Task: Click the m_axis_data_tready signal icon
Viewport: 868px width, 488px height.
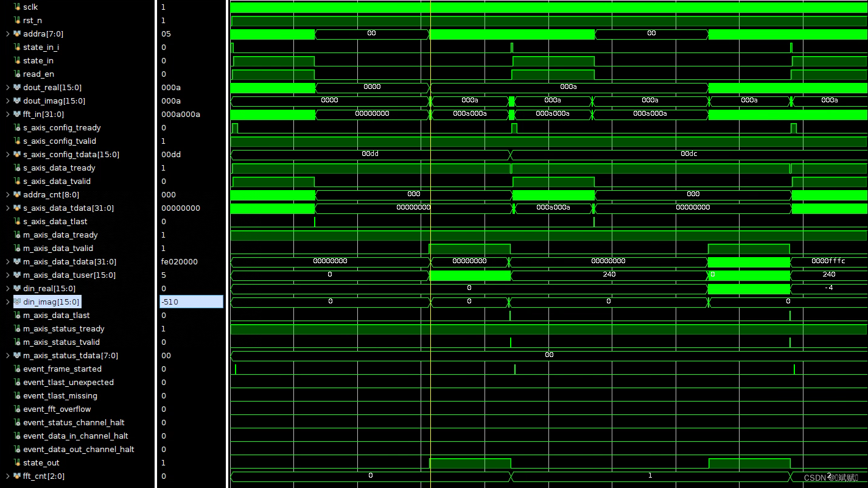Action: [x=17, y=235]
